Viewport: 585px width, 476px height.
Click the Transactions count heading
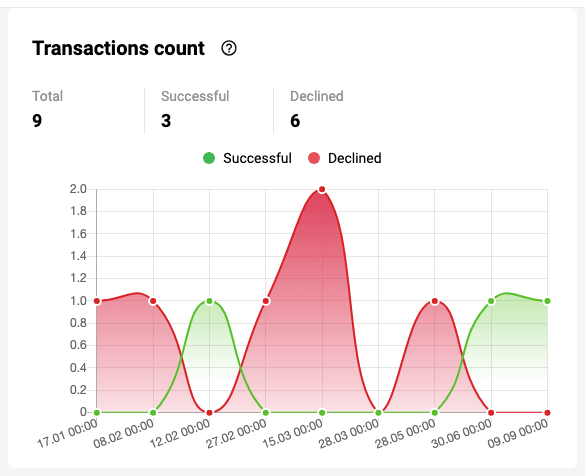[118, 48]
